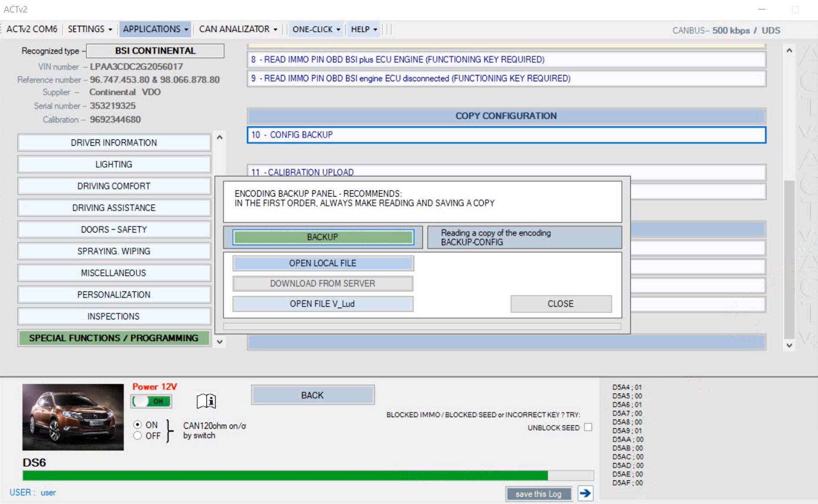Click the green progress bar under DS6
Screen dimensions: 818x504
308,475
